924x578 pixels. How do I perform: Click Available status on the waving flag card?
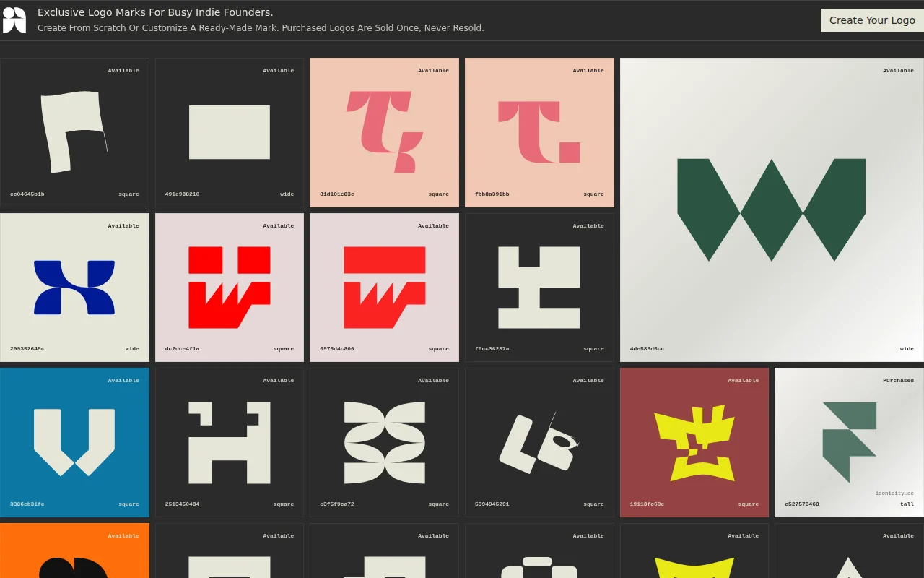[x=123, y=71]
